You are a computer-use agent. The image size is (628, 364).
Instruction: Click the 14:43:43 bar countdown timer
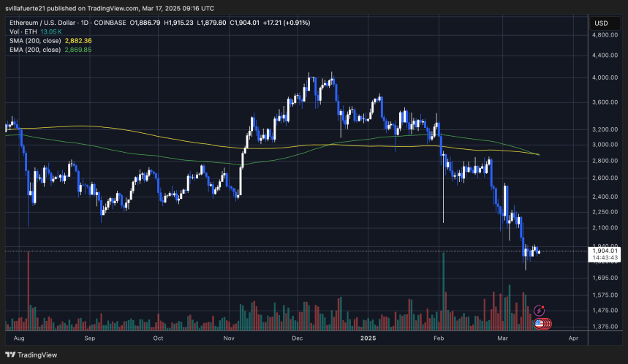coord(605,257)
